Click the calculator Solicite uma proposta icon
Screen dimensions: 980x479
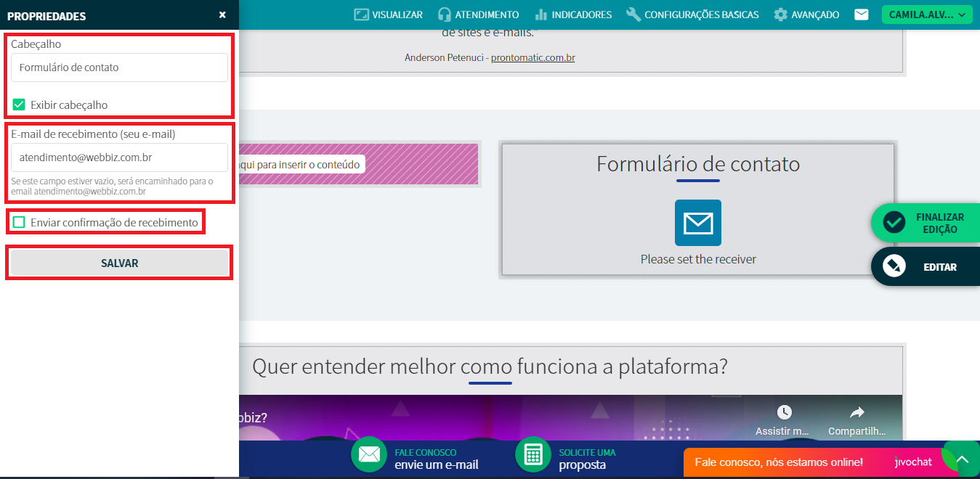pyautogui.click(x=533, y=455)
